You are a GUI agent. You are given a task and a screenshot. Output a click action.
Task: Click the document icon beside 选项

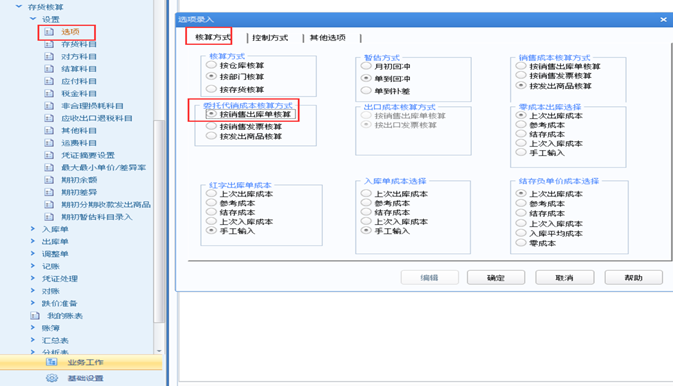click(49, 32)
